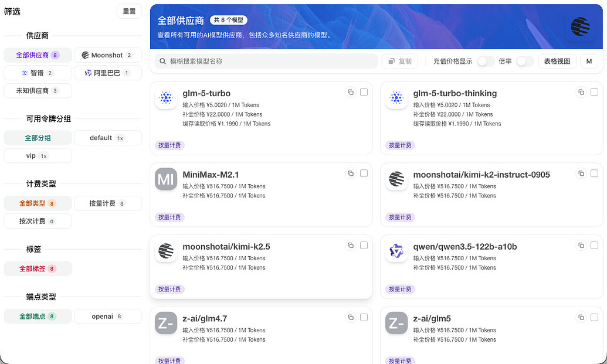
Task: Click the glm-5-turbo Zhipu logo icon
Action: [166, 98]
